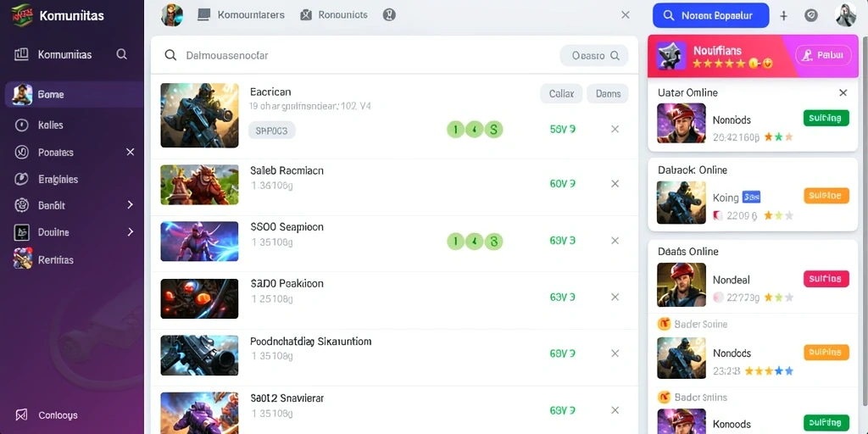Switch to the Ronouniots tab
The height and width of the screenshot is (434, 868).
(334, 15)
